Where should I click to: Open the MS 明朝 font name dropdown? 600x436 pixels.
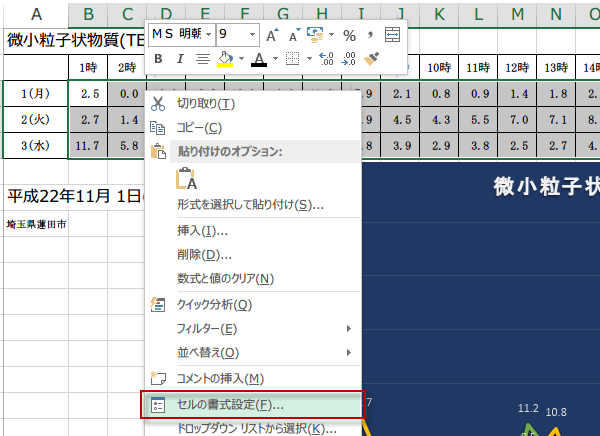click(x=208, y=35)
